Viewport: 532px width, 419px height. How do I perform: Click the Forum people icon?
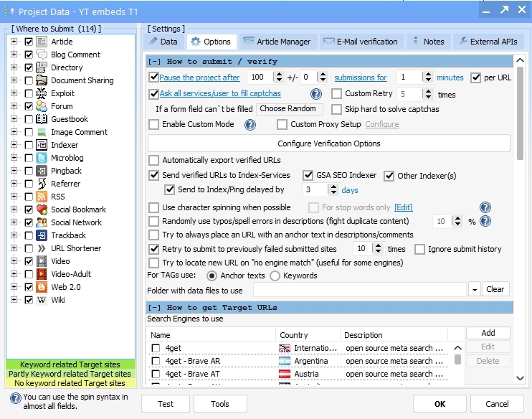pos(42,106)
